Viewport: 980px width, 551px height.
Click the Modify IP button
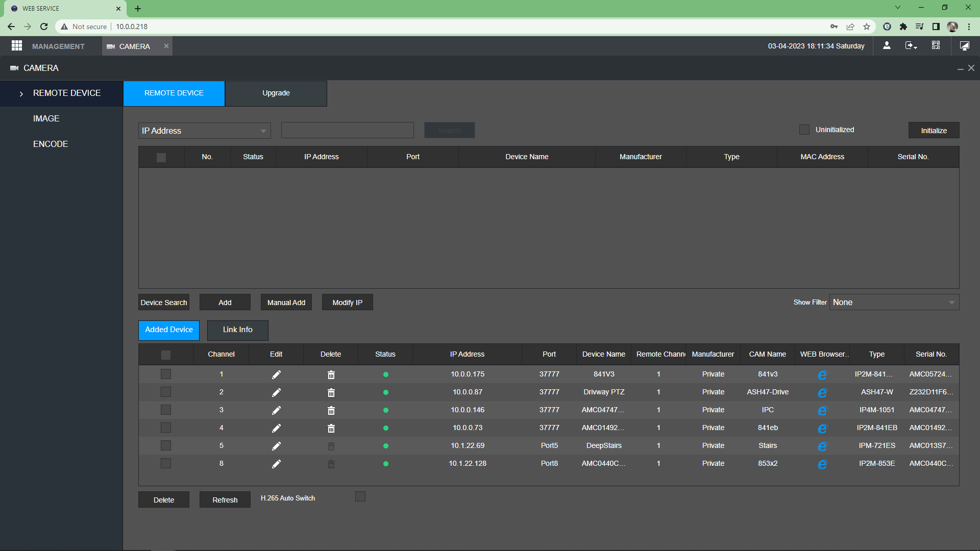point(348,302)
